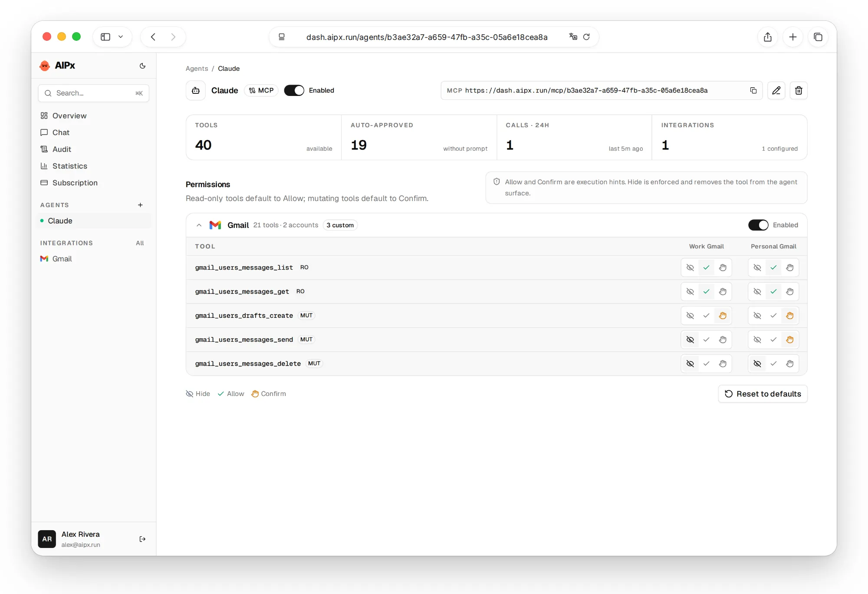868x594 pixels.
Task: Open Audit in the sidebar
Action: click(94, 149)
